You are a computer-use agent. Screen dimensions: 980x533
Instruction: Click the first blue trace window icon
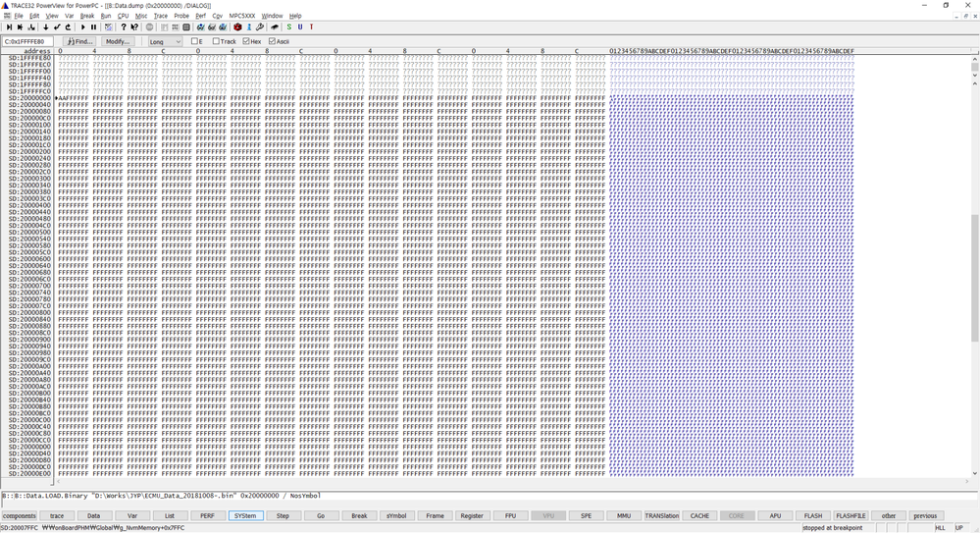point(201,27)
